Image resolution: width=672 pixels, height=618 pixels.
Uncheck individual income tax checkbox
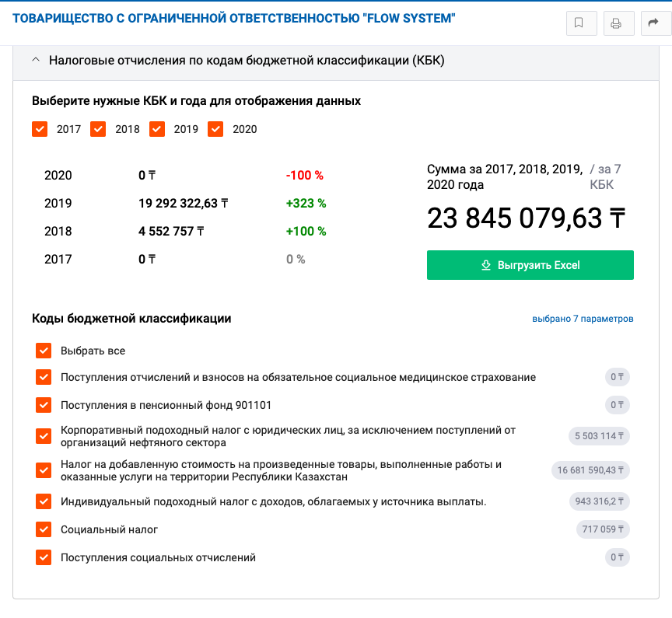tap(44, 501)
